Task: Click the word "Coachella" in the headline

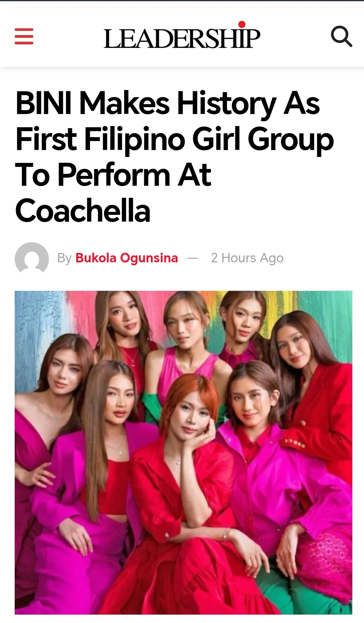Action: (x=83, y=211)
